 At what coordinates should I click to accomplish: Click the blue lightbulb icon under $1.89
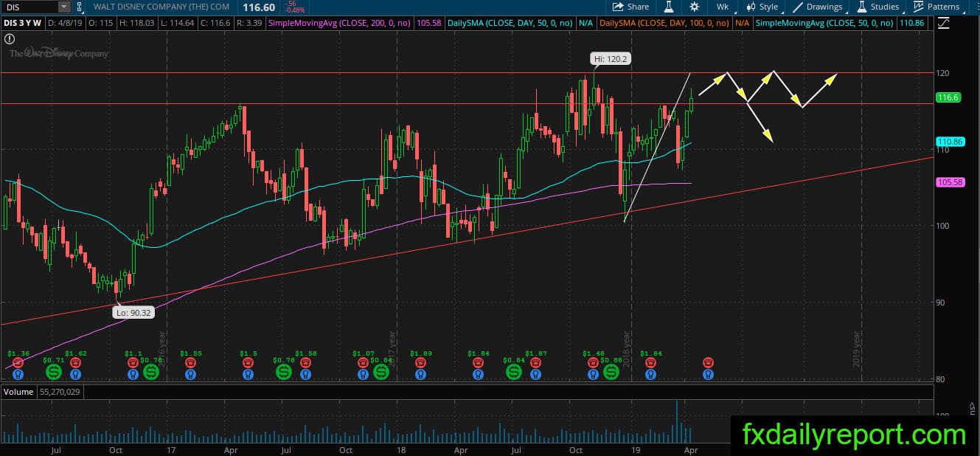(420, 375)
